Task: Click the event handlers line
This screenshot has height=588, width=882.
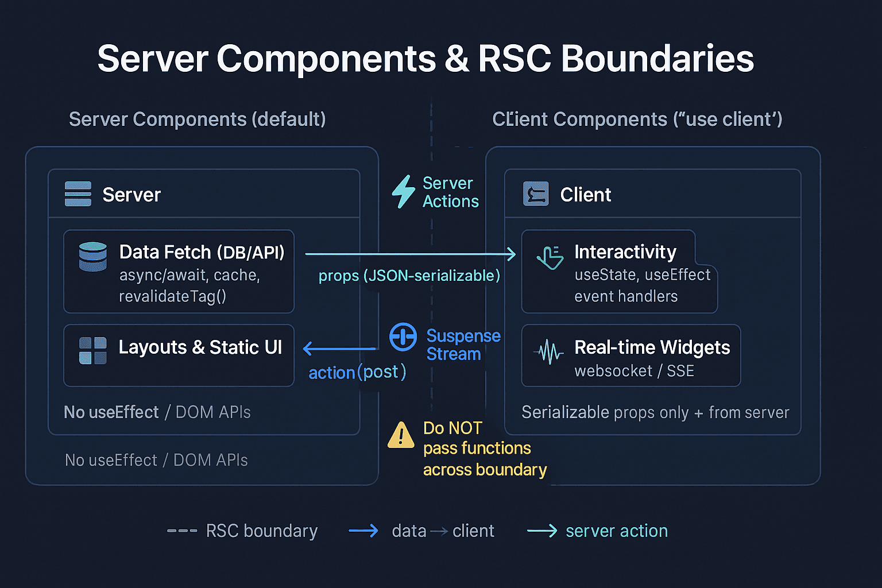Action: (x=626, y=296)
